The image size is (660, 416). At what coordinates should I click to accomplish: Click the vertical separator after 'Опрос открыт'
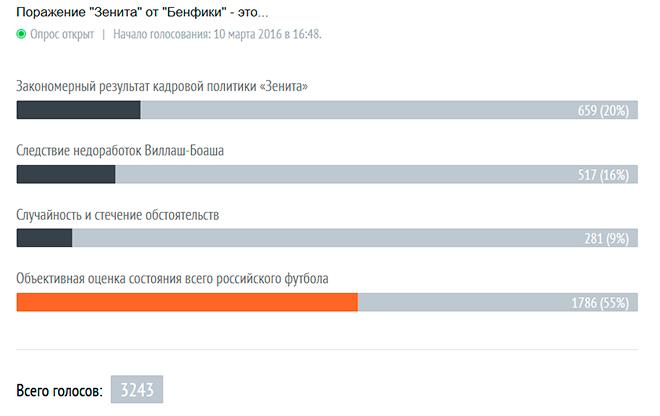coord(104,34)
